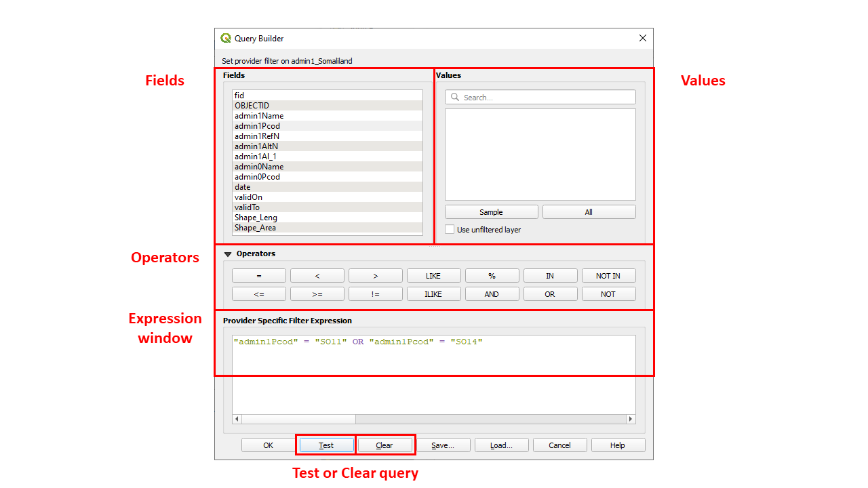Click the Sample values button
This screenshot has height=488, width=868.
click(491, 212)
